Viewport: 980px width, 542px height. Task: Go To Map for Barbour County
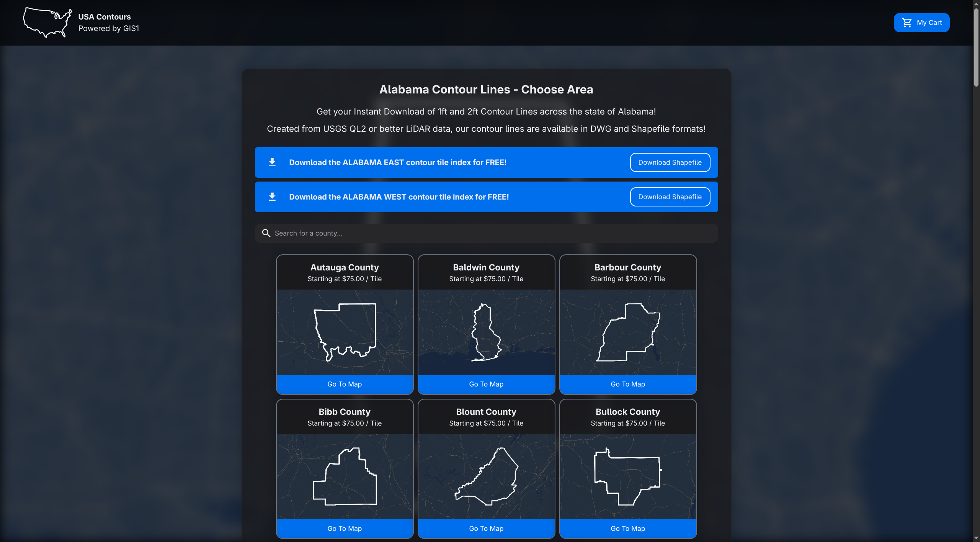(x=628, y=384)
